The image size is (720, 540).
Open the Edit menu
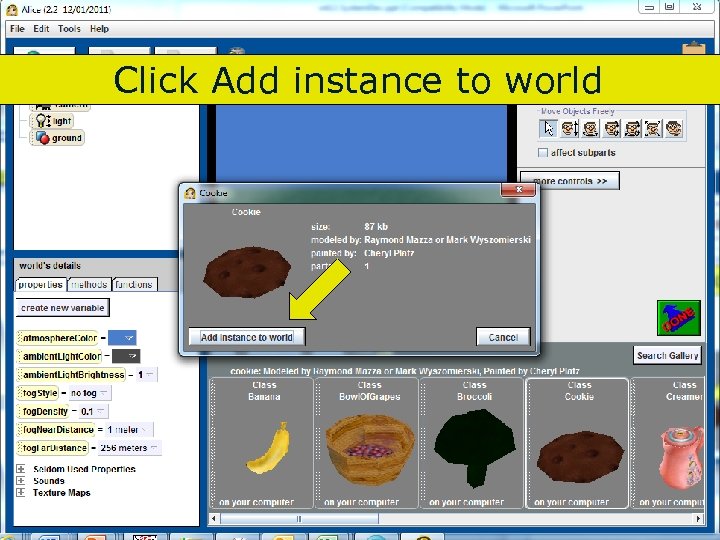point(41,28)
